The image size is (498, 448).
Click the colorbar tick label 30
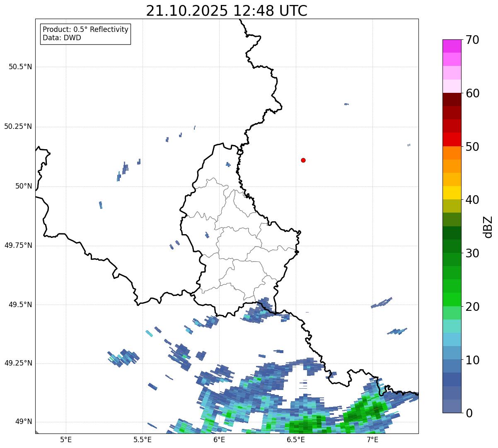coord(472,253)
